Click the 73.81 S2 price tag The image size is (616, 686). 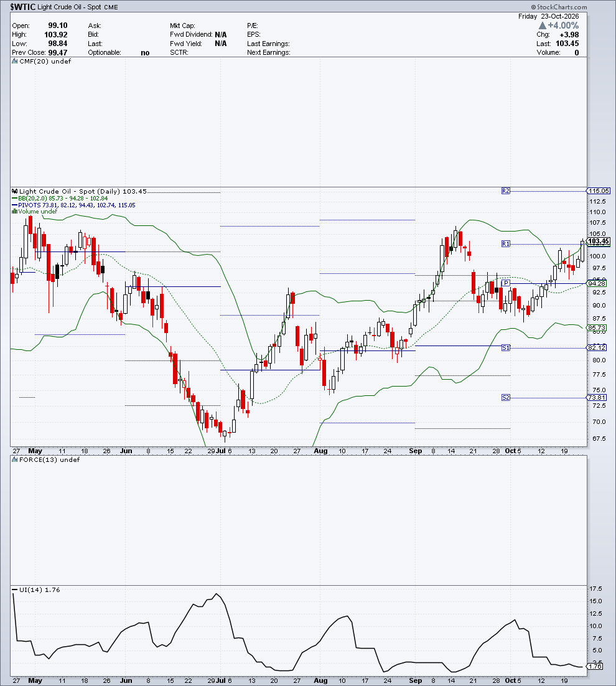(x=597, y=398)
